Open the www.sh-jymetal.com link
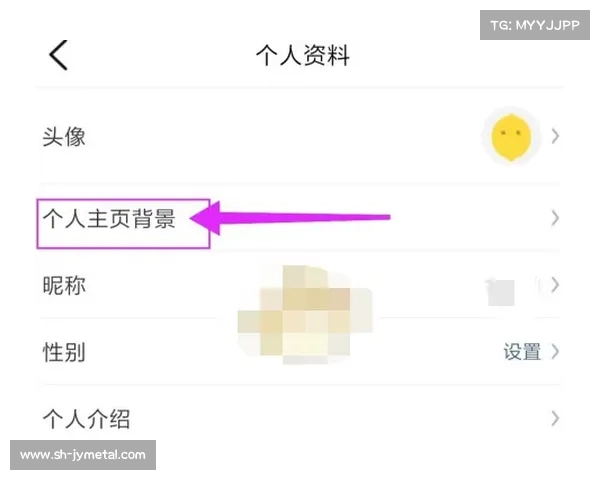 click(83, 455)
